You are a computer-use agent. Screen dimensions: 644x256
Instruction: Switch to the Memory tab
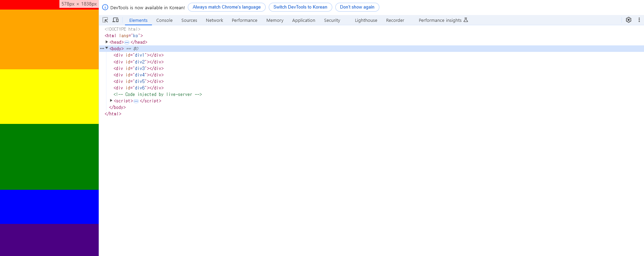pos(275,20)
